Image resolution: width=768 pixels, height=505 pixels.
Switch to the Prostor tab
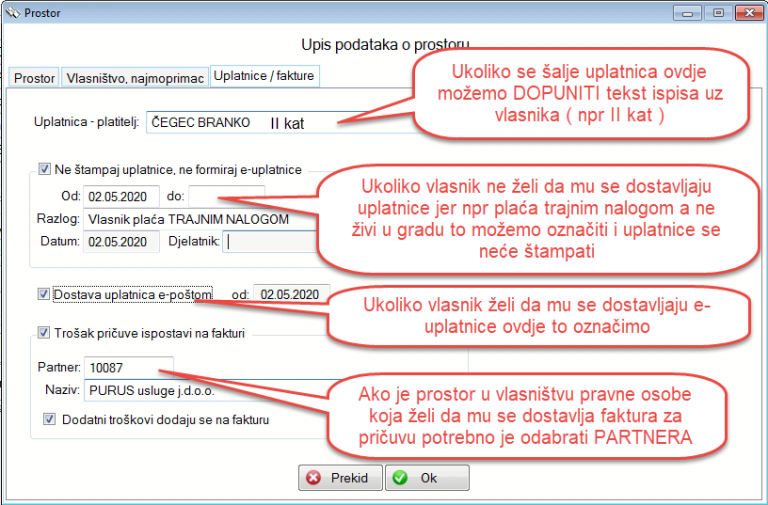[x=33, y=77]
